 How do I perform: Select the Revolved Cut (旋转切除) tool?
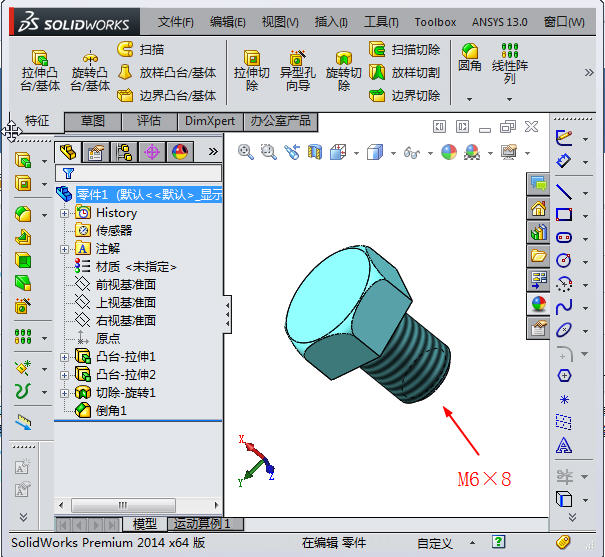pos(343,58)
